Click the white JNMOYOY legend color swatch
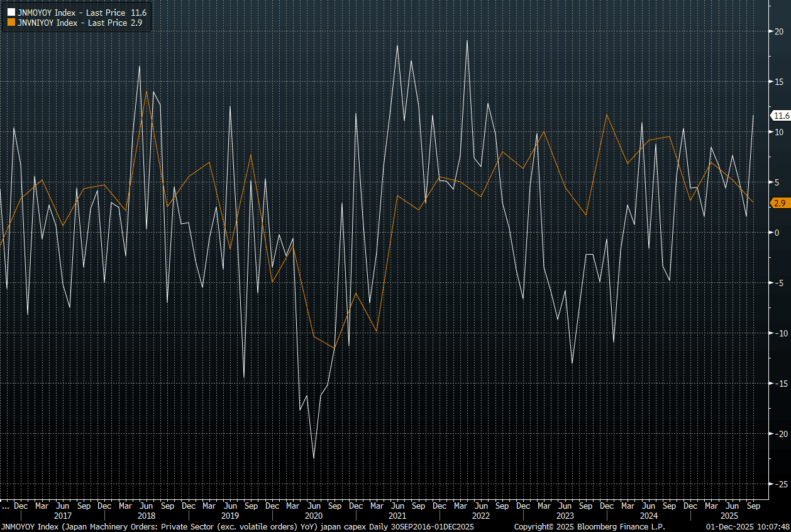The width and height of the screenshot is (791, 532). (11, 12)
